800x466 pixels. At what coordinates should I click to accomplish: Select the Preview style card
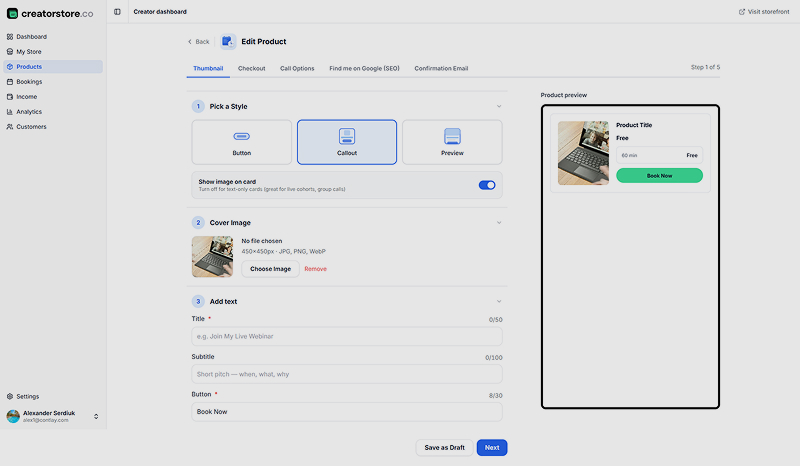pyautogui.click(x=452, y=142)
